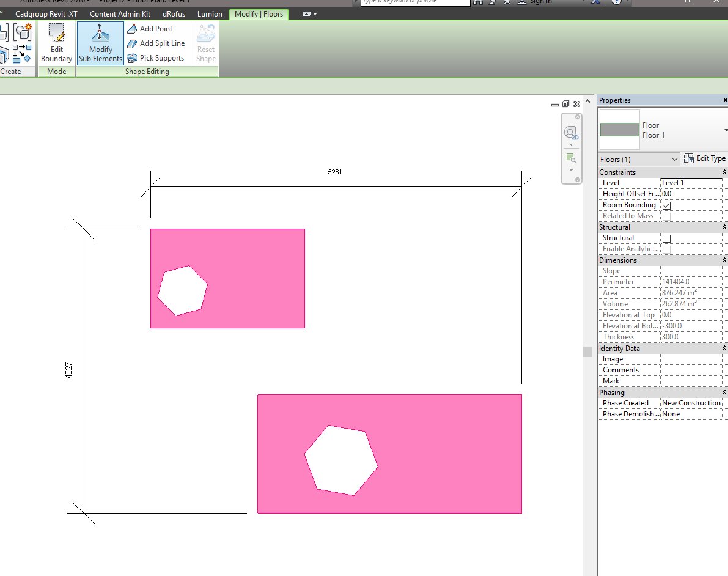Click the Level 1 value field

tap(691, 183)
